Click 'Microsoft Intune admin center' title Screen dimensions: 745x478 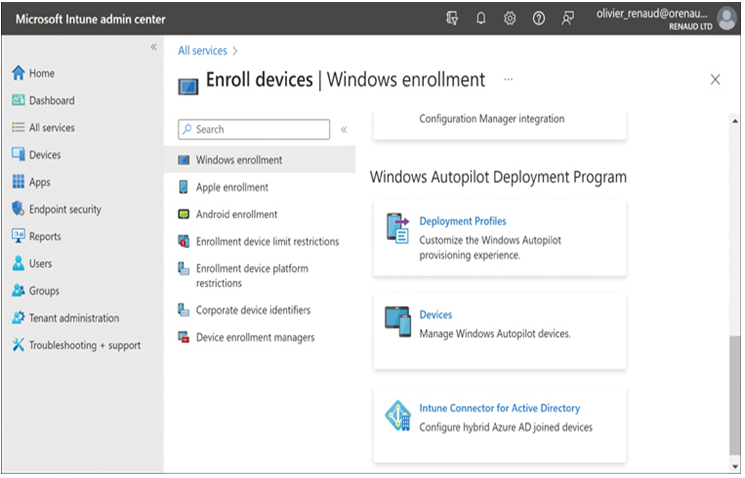point(91,19)
